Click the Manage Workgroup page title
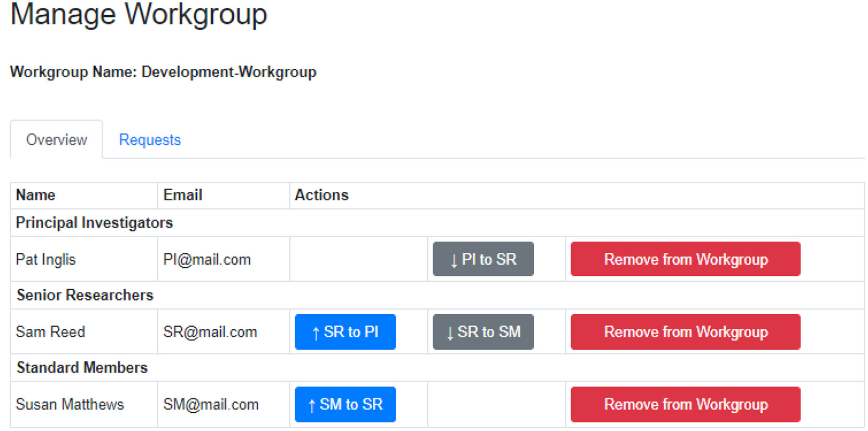The width and height of the screenshot is (868, 431). pos(139,14)
